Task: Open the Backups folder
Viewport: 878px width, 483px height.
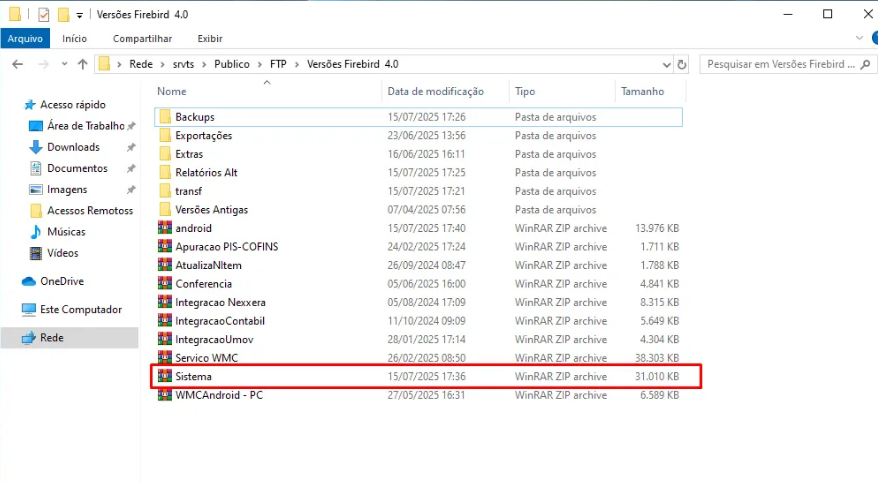Action: click(194, 117)
